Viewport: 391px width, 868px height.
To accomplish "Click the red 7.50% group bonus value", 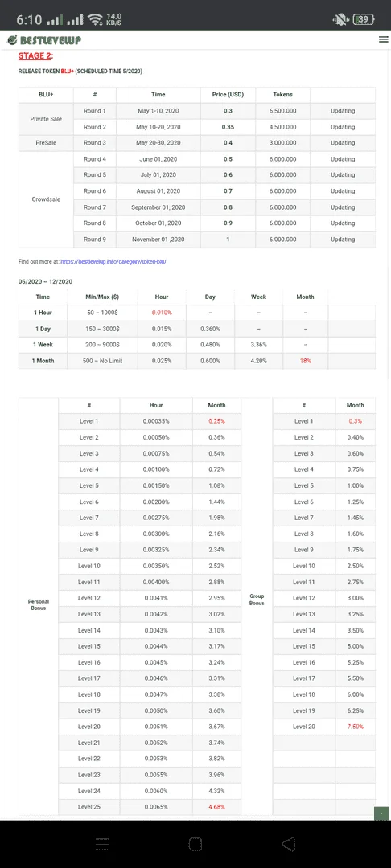I will [x=355, y=727].
